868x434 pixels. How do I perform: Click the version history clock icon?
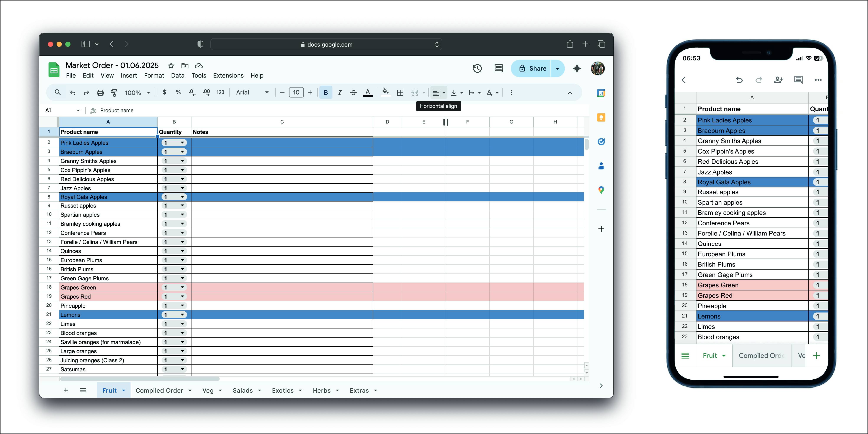pyautogui.click(x=477, y=69)
